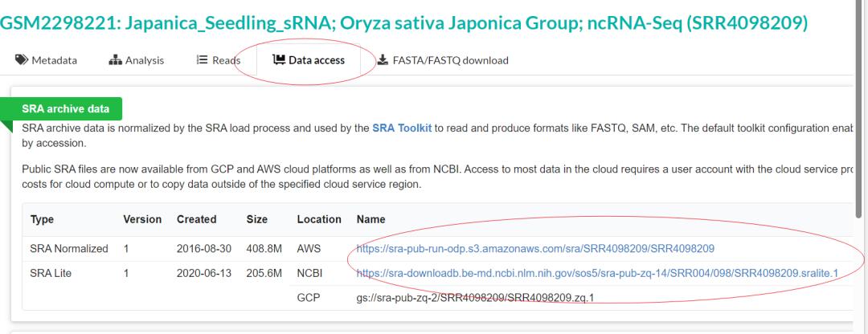
Task: Click the tag icon beside Metadata
Action: pos(21,61)
